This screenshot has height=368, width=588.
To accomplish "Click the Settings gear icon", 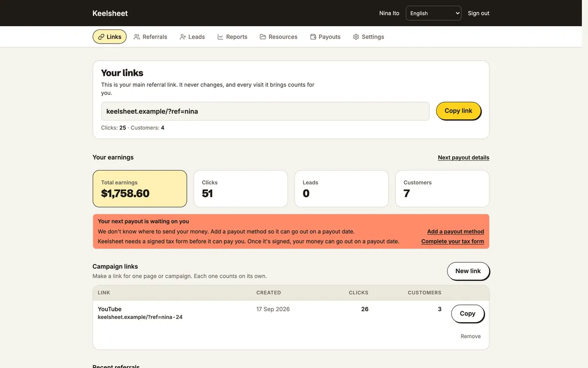I will [x=356, y=37].
